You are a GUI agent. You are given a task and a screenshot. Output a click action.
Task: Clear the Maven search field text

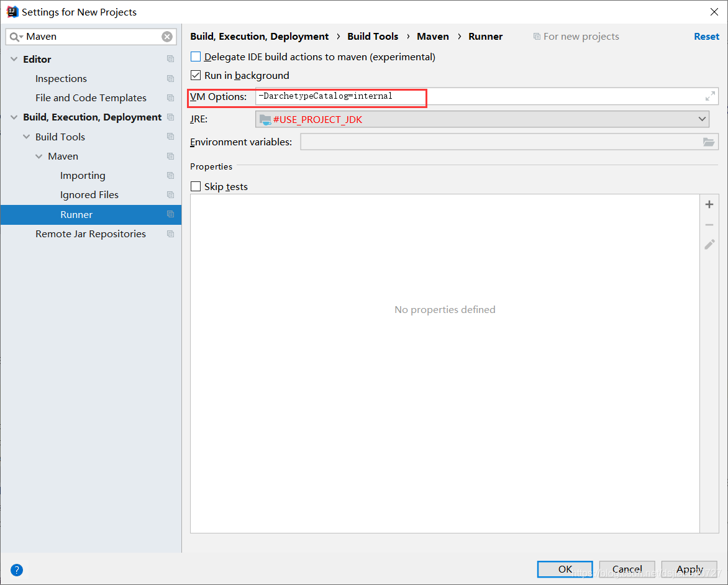click(167, 37)
